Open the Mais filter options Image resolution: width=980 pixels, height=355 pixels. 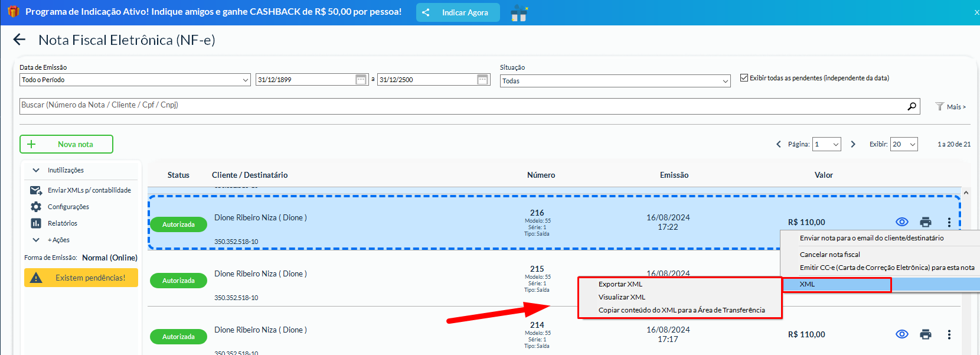pos(951,107)
